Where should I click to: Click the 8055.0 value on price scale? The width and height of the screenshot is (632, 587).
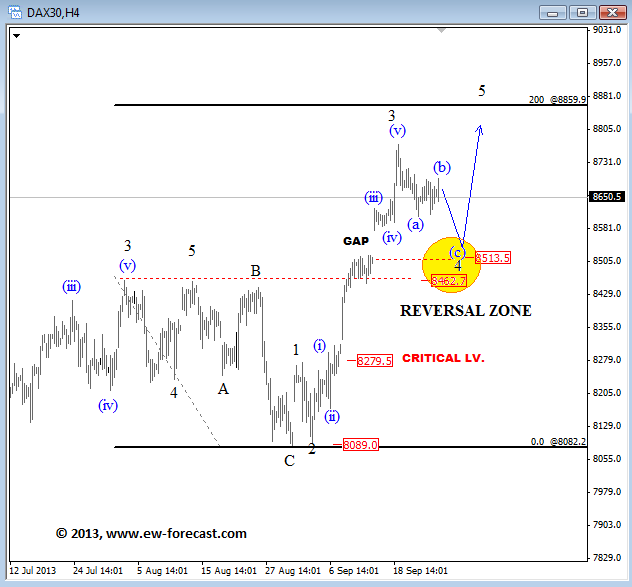point(607,459)
